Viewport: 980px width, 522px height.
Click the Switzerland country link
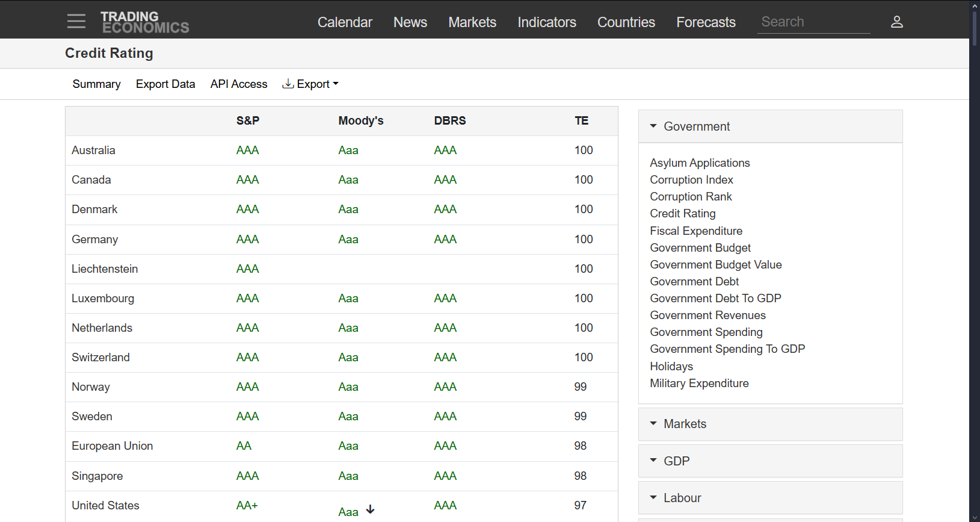[100, 358]
